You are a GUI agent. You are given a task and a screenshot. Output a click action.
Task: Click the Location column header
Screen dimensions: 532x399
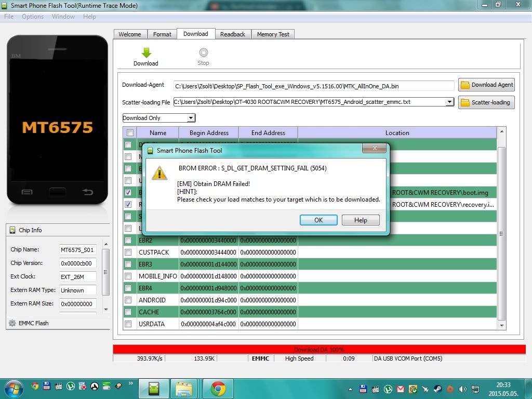click(397, 132)
